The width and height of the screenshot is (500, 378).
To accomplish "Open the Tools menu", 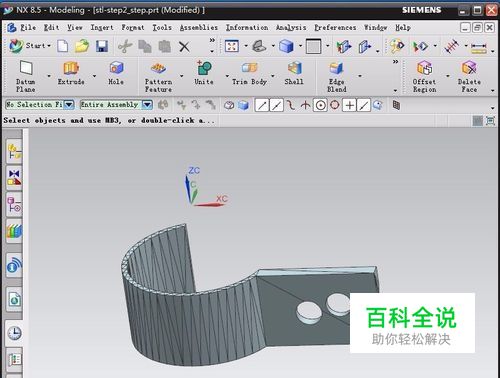I will point(162,27).
